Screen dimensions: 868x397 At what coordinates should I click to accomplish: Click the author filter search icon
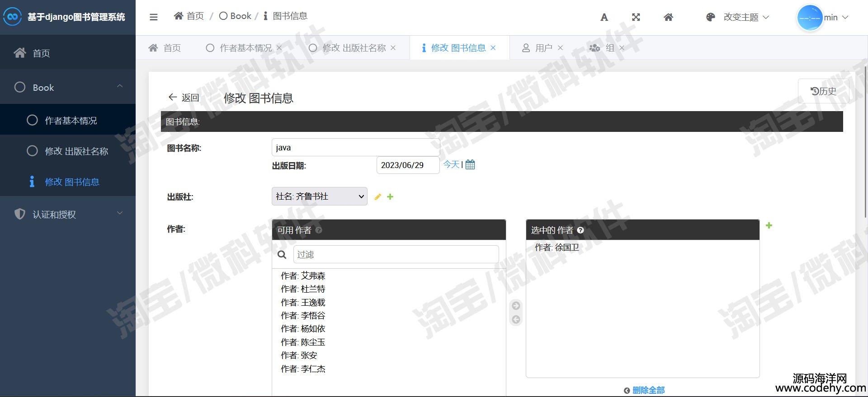[x=282, y=255]
